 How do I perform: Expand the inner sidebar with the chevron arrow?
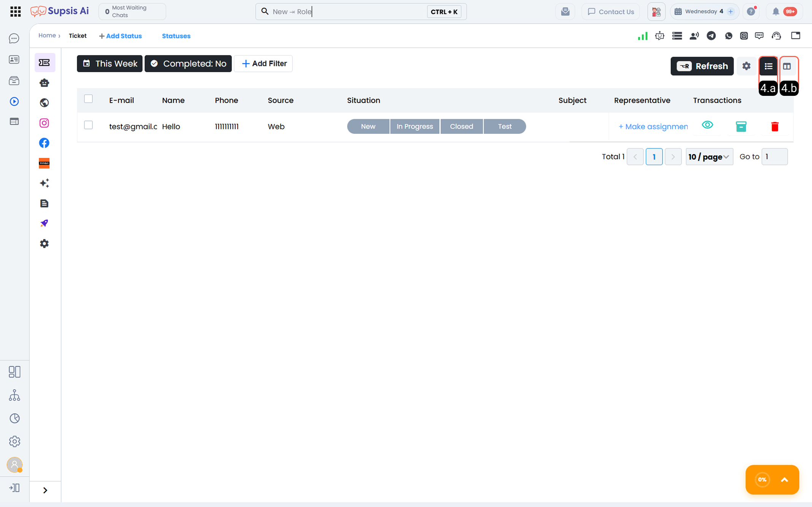tap(45, 490)
